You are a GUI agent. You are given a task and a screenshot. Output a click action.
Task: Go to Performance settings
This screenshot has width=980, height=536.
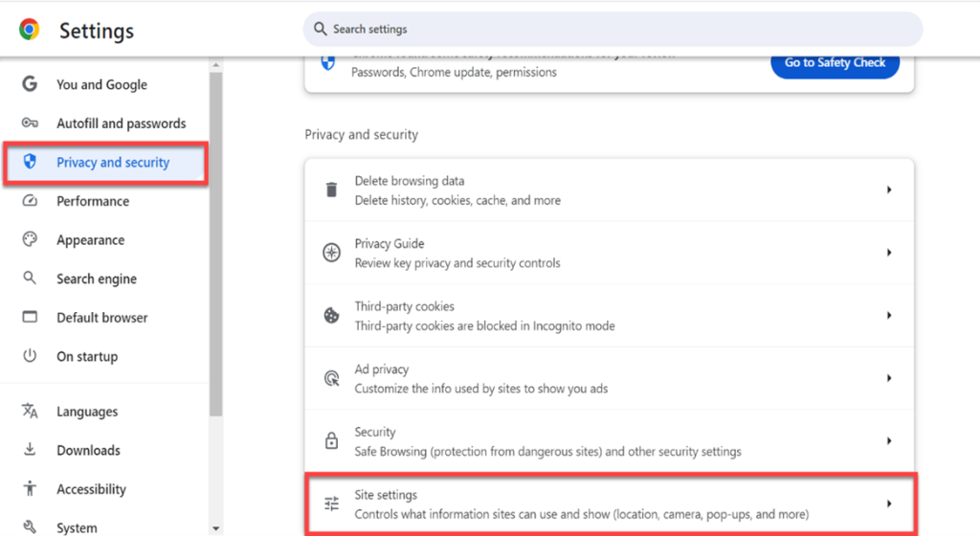[93, 201]
